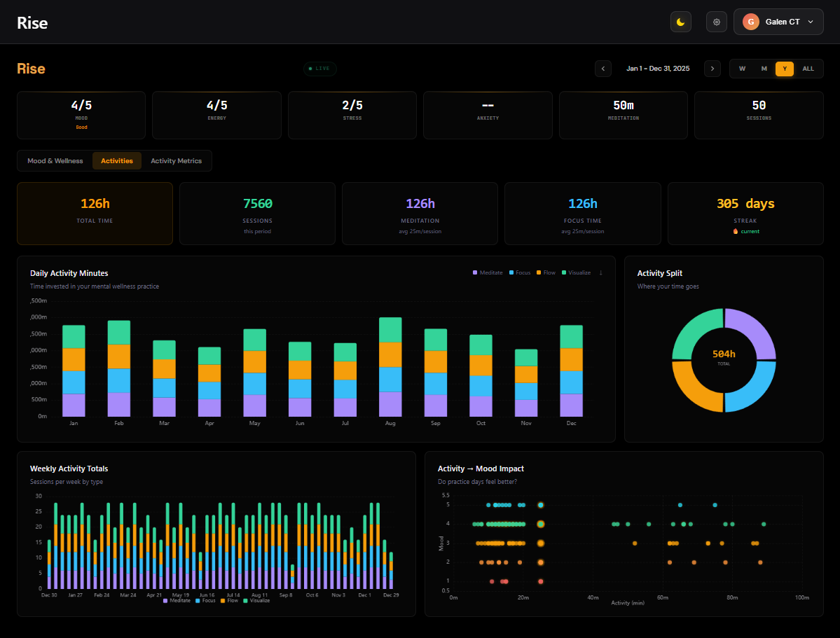Click the Weekly Activity Totals heading
840x638 pixels.
(x=69, y=469)
